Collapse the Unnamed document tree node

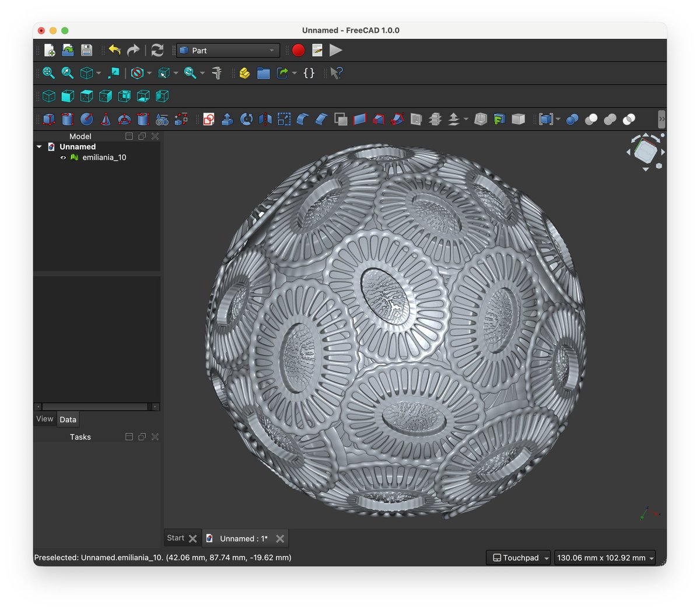39,147
